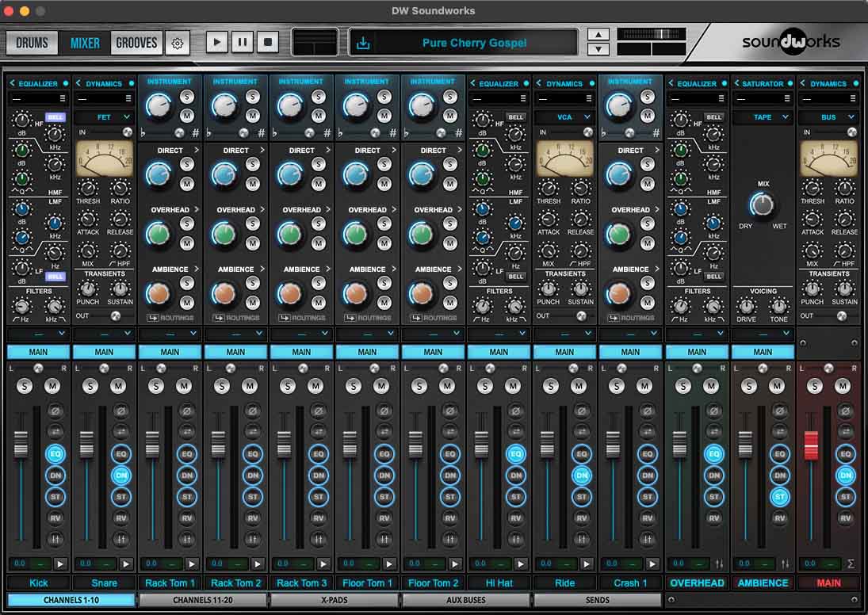Click the fader settings icon on Floor Tom 1
The image size is (868, 615).
tap(384, 539)
